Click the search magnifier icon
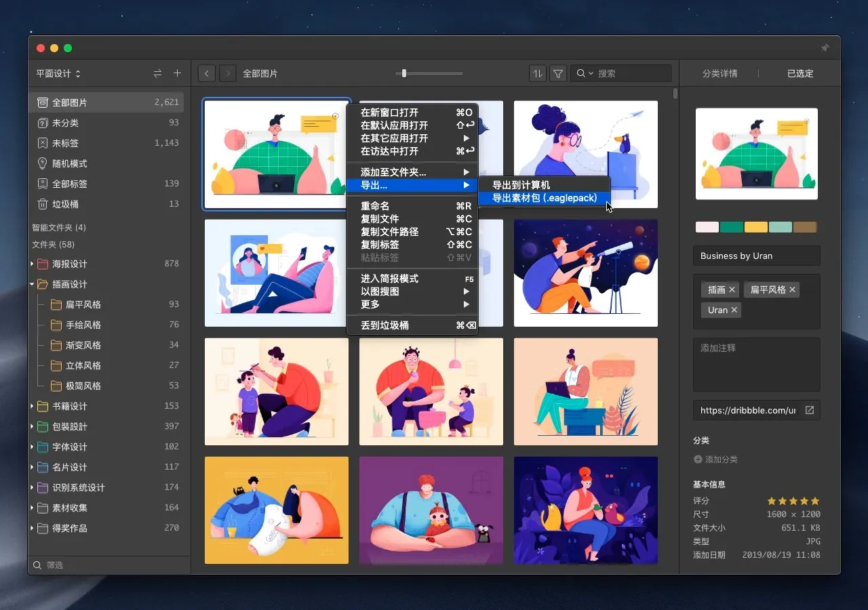The width and height of the screenshot is (868, 610). [x=581, y=73]
